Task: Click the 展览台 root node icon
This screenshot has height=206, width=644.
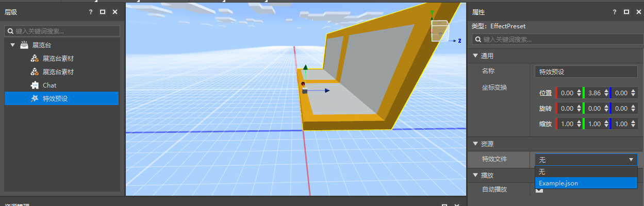Action: 24,45
